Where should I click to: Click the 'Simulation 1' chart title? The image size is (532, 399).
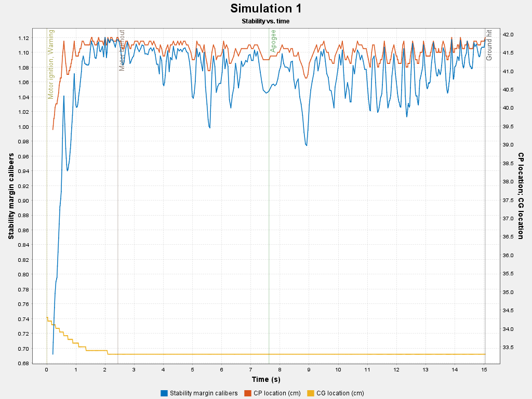265,9
